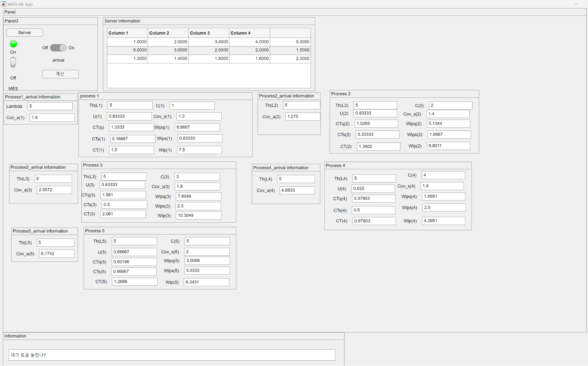
Task: Click the Wips(2) input field
Action: [x=449, y=135]
